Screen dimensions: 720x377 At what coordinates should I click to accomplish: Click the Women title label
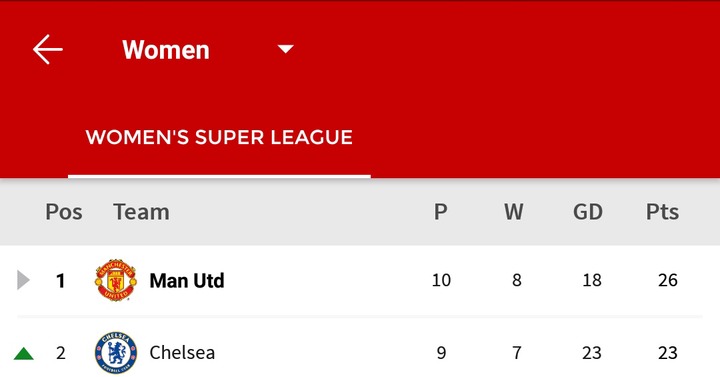(166, 50)
